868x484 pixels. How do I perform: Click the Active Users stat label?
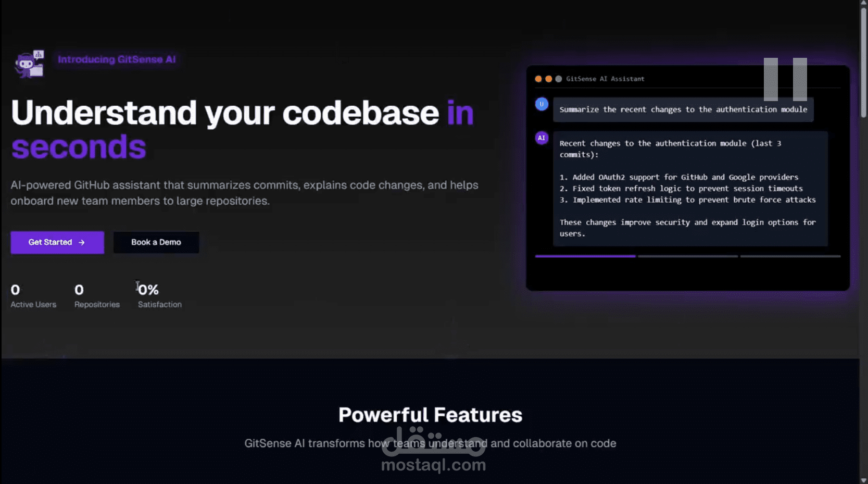(33, 304)
